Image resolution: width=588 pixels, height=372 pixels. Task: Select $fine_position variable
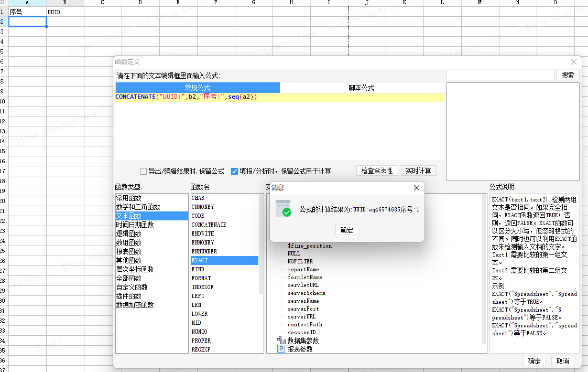click(310, 246)
